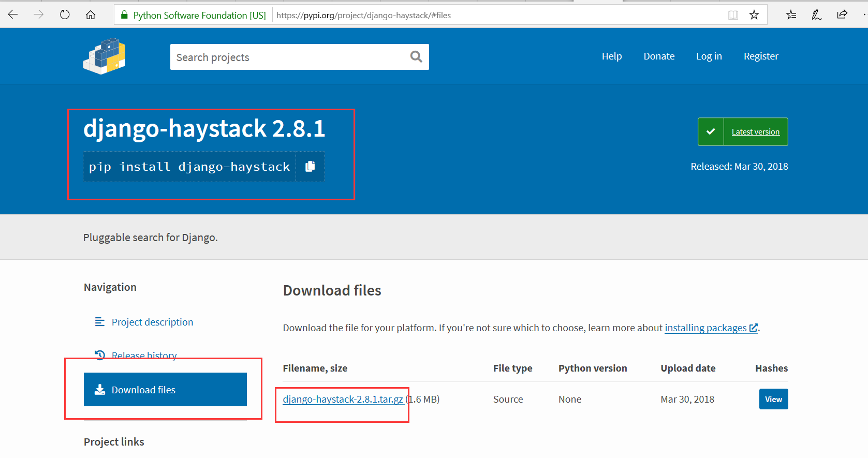Click the Source file type cell

tap(508, 399)
